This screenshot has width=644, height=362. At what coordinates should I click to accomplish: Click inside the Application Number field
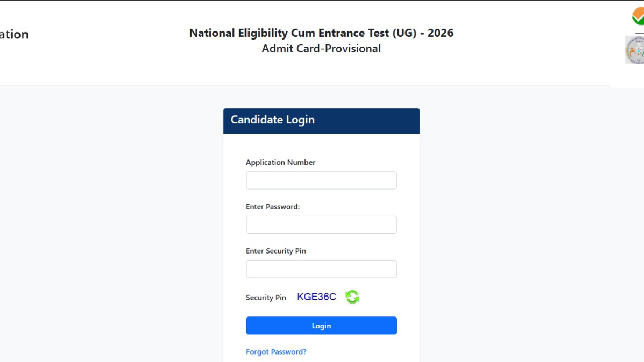[x=321, y=180]
